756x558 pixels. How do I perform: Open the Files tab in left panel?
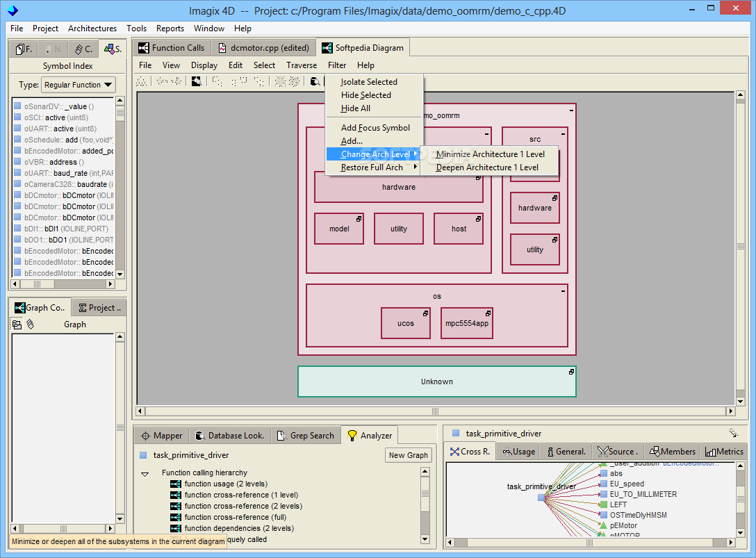coord(24,49)
